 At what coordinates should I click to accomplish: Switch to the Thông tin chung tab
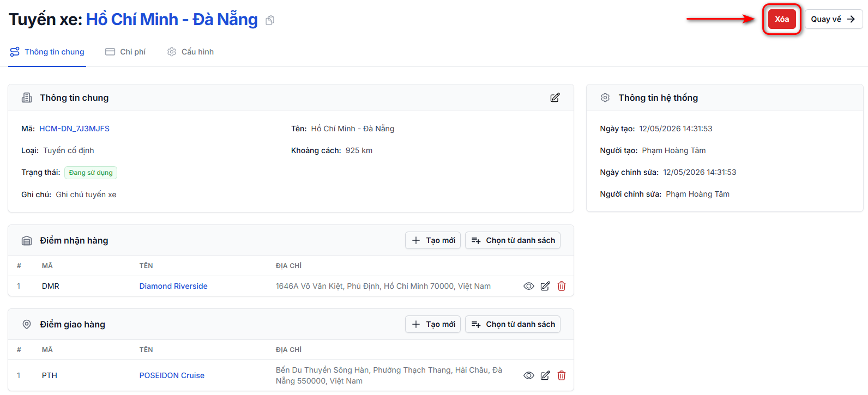pos(47,52)
